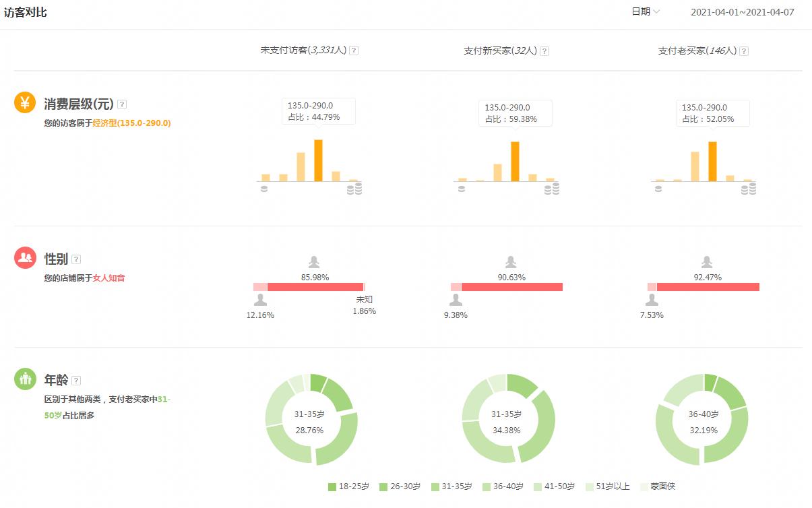Click the 支付新买家(32人) column header
Image resolution: width=812 pixels, height=508 pixels.
click(500, 51)
